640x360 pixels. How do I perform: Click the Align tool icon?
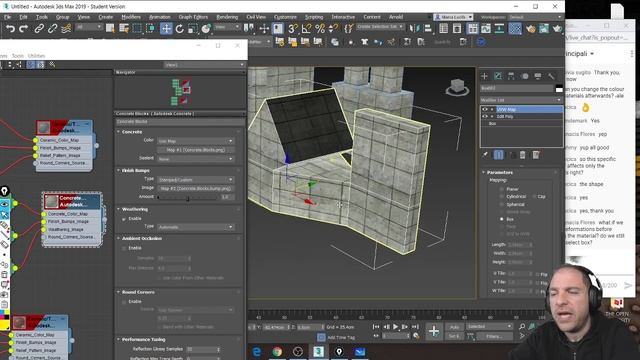[x=428, y=29]
